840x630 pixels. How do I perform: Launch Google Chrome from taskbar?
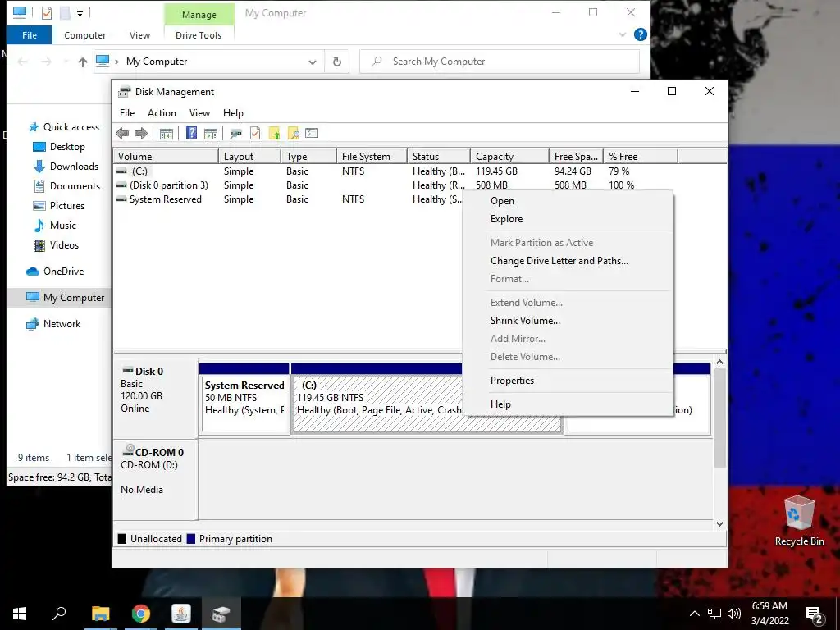click(141, 614)
